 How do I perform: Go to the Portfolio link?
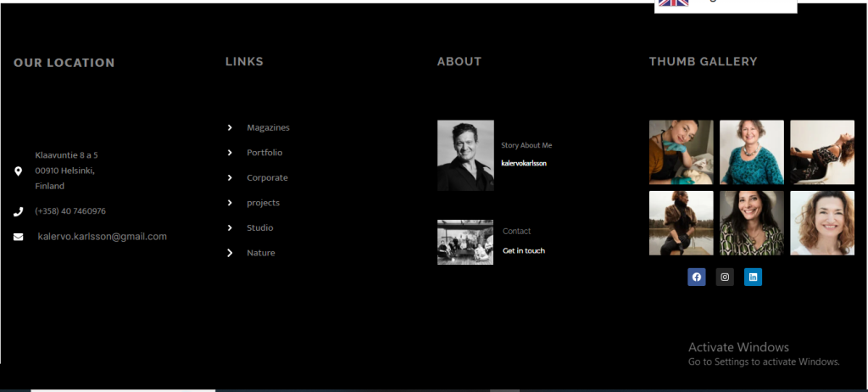[264, 153]
